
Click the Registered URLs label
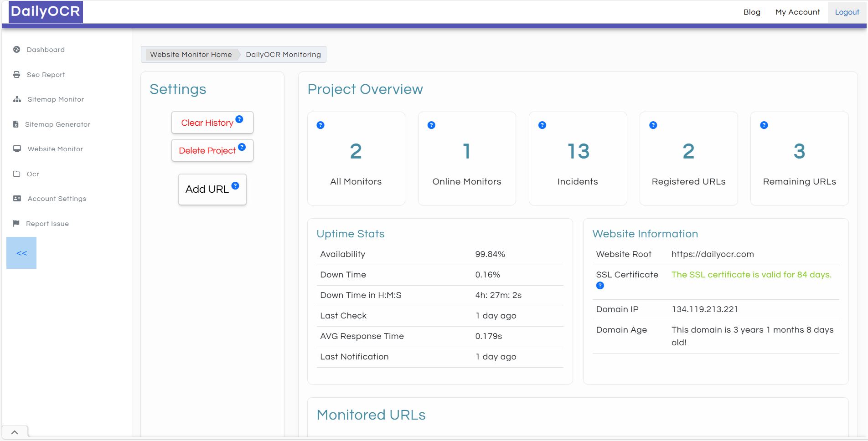[x=688, y=181]
